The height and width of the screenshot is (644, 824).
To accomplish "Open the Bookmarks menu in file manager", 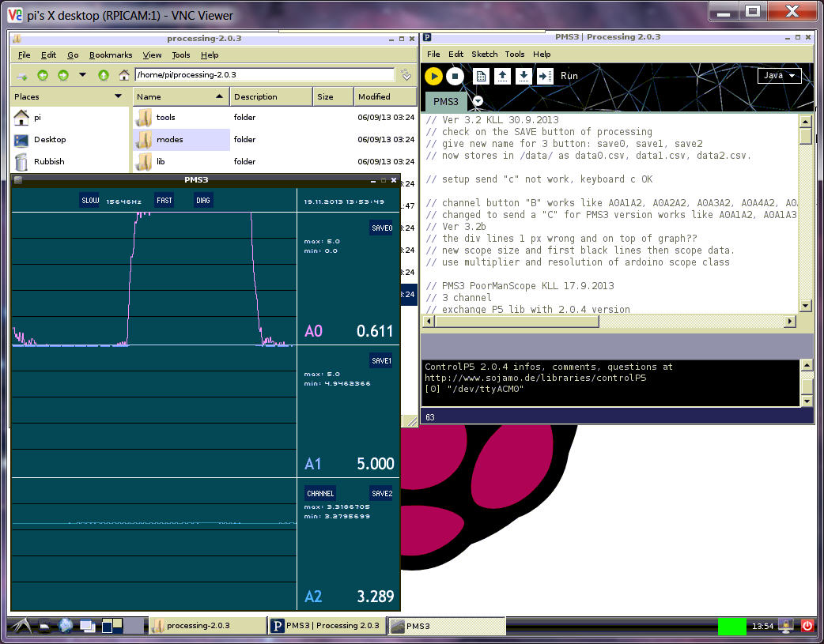I will 111,55.
